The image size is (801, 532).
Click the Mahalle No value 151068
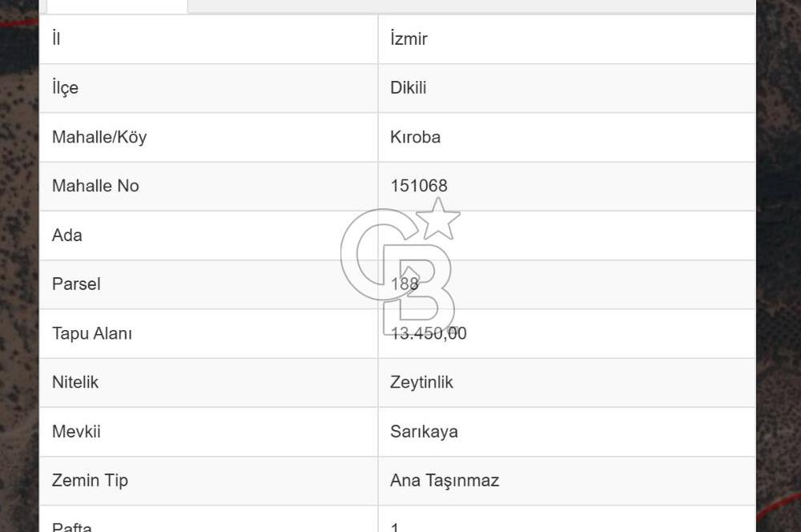tap(419, 186)
